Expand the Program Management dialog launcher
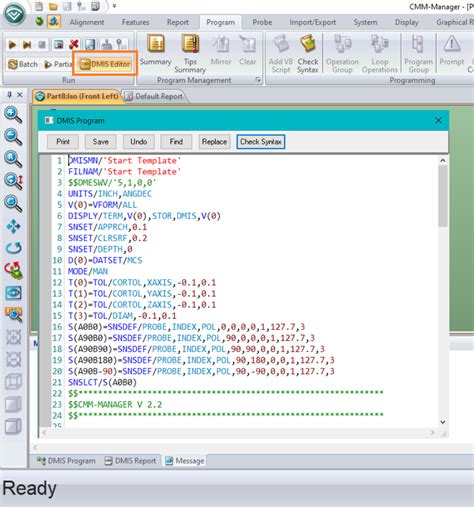This screenshot has height=507, width=474. pos(258,80)
